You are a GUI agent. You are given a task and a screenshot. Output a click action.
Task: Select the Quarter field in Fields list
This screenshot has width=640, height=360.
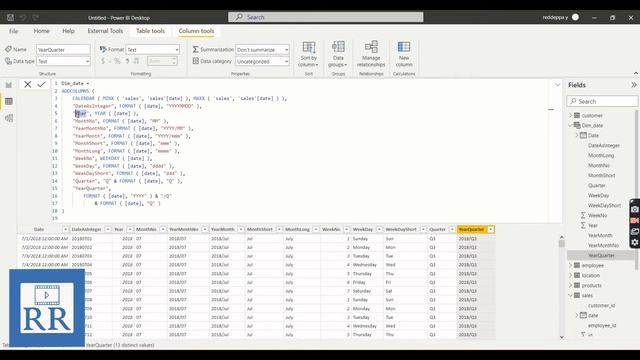click(596, 185)
